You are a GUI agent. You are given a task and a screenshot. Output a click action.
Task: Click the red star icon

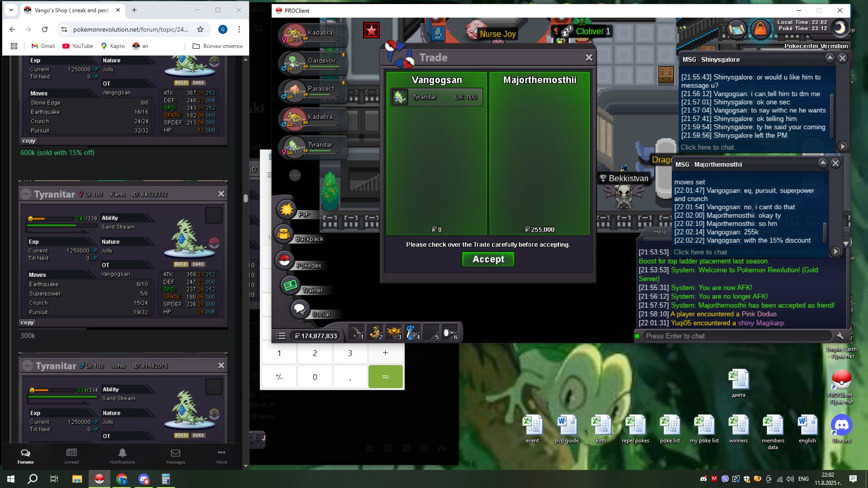coord(371,30)
